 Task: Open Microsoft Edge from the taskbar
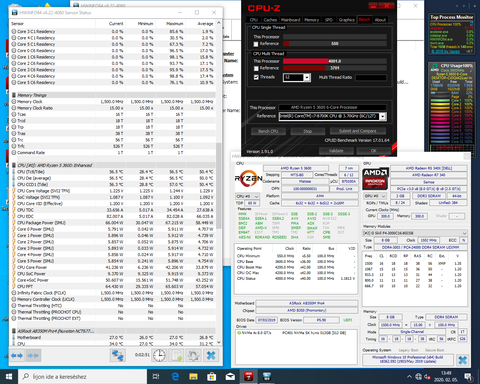point(175,377)
